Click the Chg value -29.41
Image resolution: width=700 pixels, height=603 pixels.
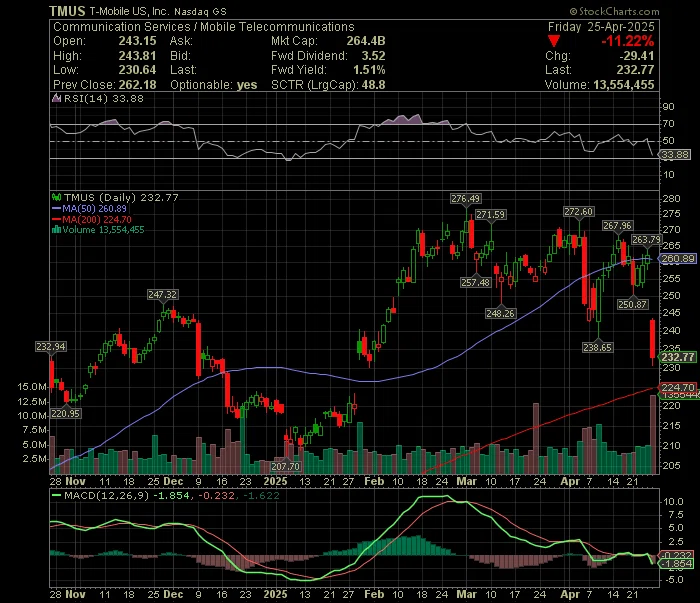click(x=637, y=56)
